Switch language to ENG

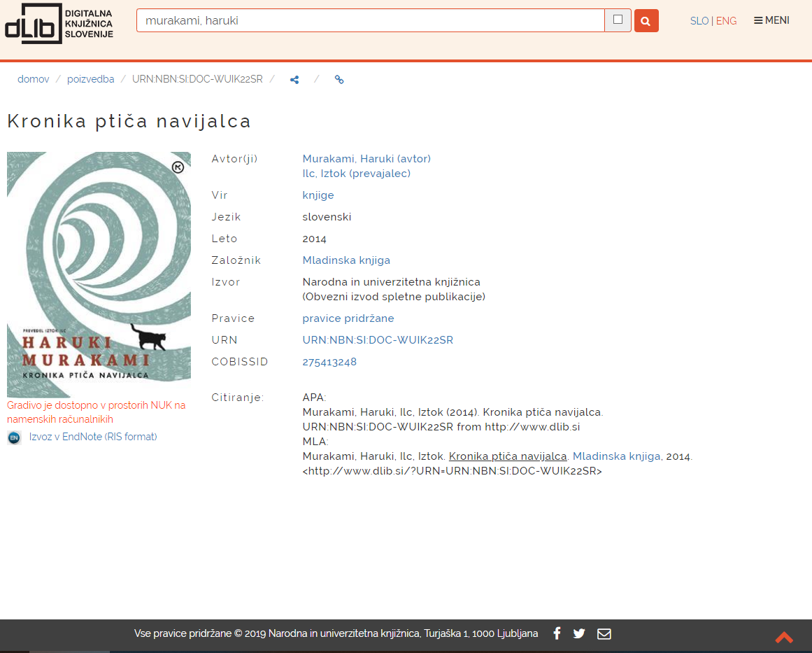click(726, 21)
